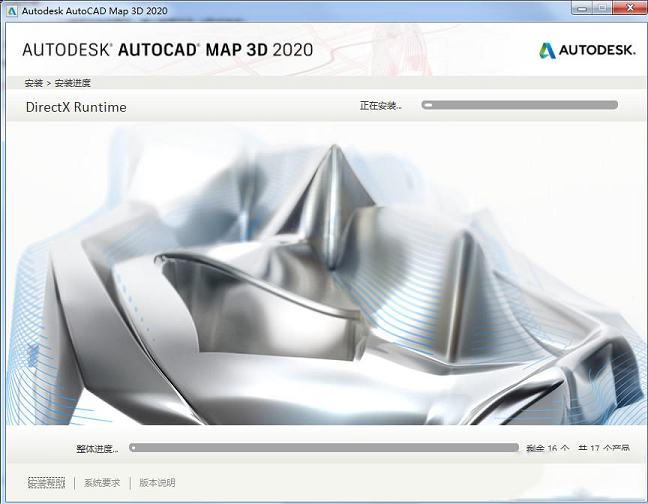Click the overall installation progress bar
This screenshot has height=504, width=648.
point(323,448)
